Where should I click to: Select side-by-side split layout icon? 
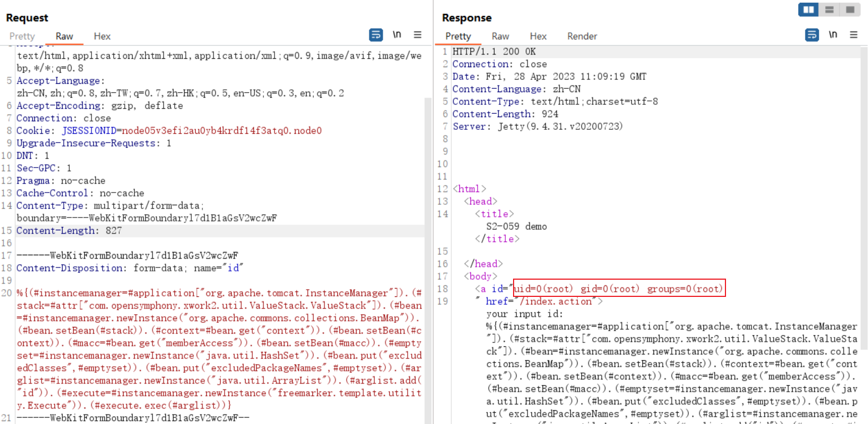pyautogui.click(x=809, y=9)
